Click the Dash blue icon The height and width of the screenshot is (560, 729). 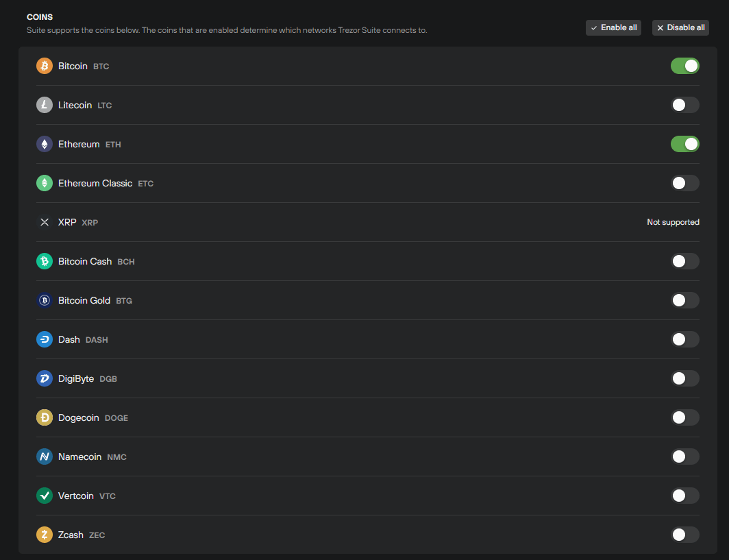tap(44, 339)
